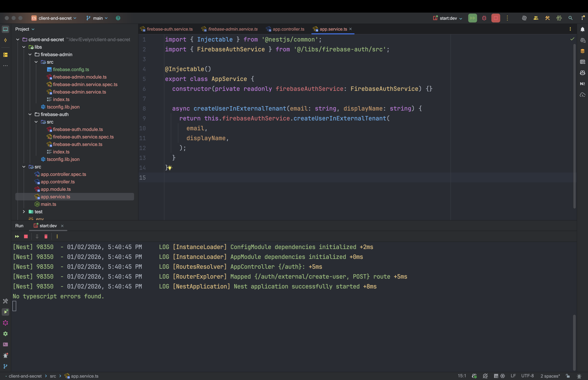Stop the running start:dev process in toolbar
The width and height of the screenshot is (588, 380).
point(495,18)
